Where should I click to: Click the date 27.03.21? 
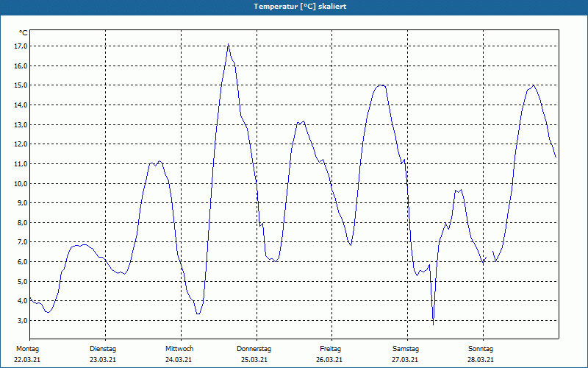pos(405,360)
